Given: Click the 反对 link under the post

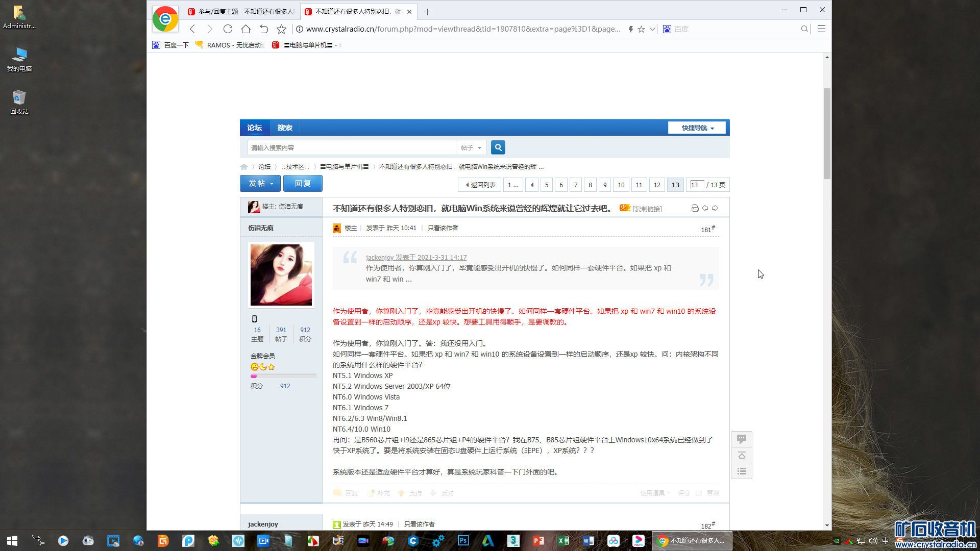Looking at the screenshot, I should click(442, 493).
